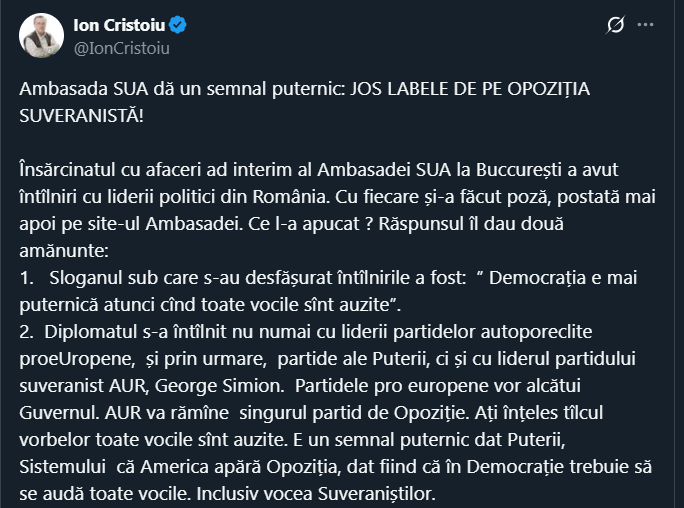Click the headline 'Ambasada SUA dă un semnal puternic'

(180, 89)
